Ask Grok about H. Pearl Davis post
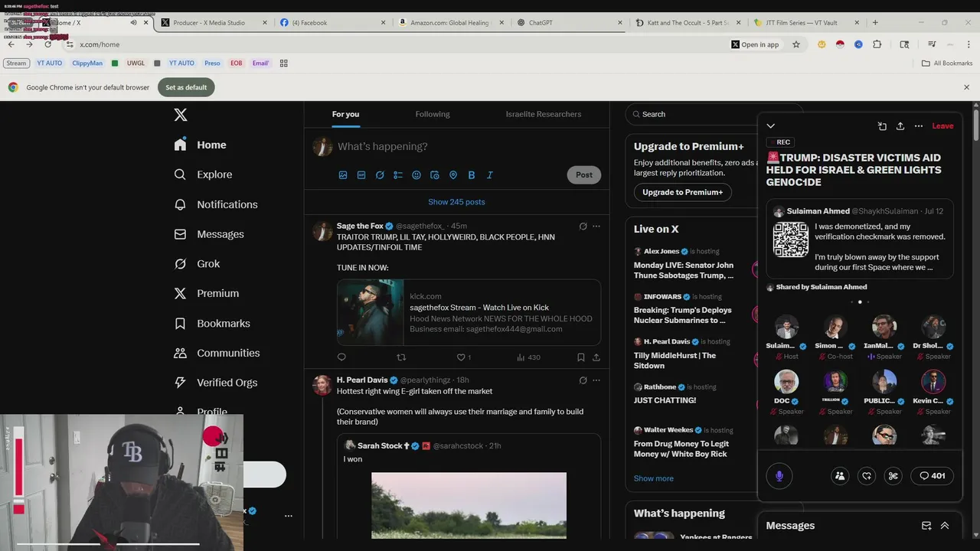980x551 pixels. 583,380
